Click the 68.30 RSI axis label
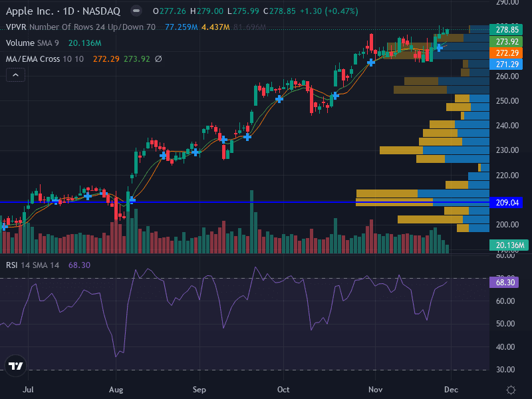This screenshot has height=399, width=532. point(505,282)
